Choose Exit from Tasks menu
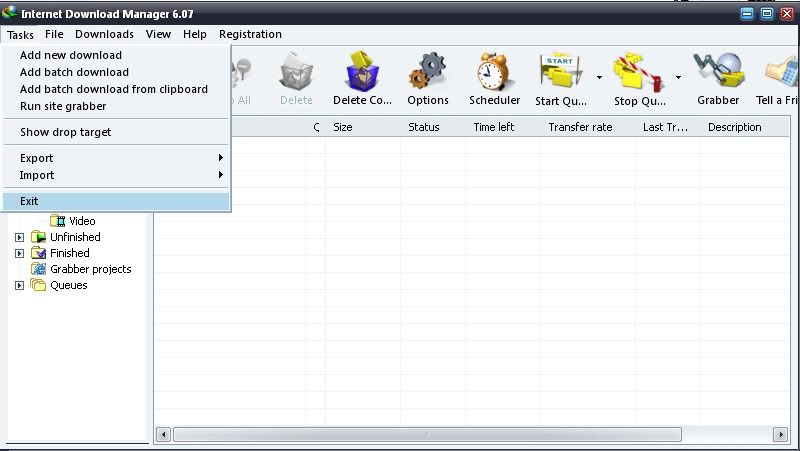 tap(116, 201)
